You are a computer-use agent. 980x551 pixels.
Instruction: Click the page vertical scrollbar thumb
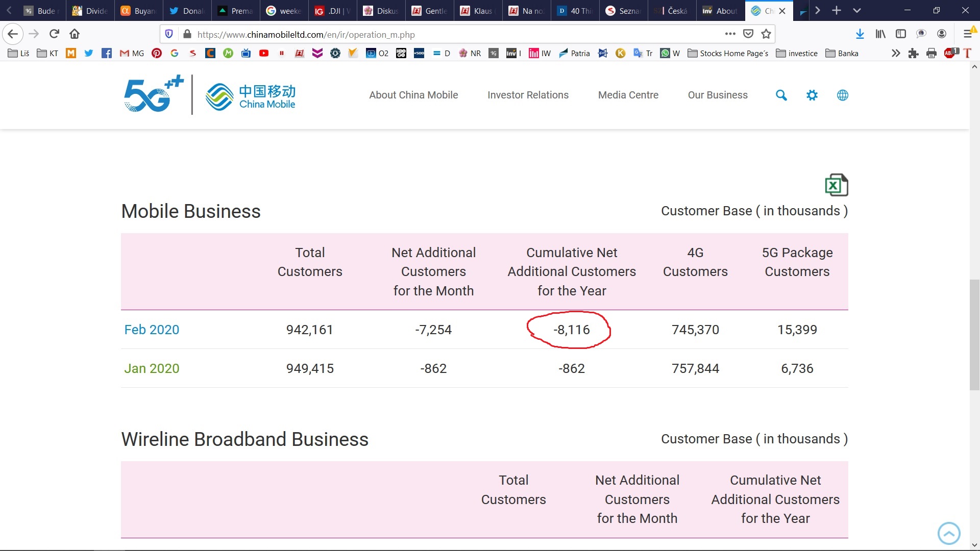coord(974,334)
